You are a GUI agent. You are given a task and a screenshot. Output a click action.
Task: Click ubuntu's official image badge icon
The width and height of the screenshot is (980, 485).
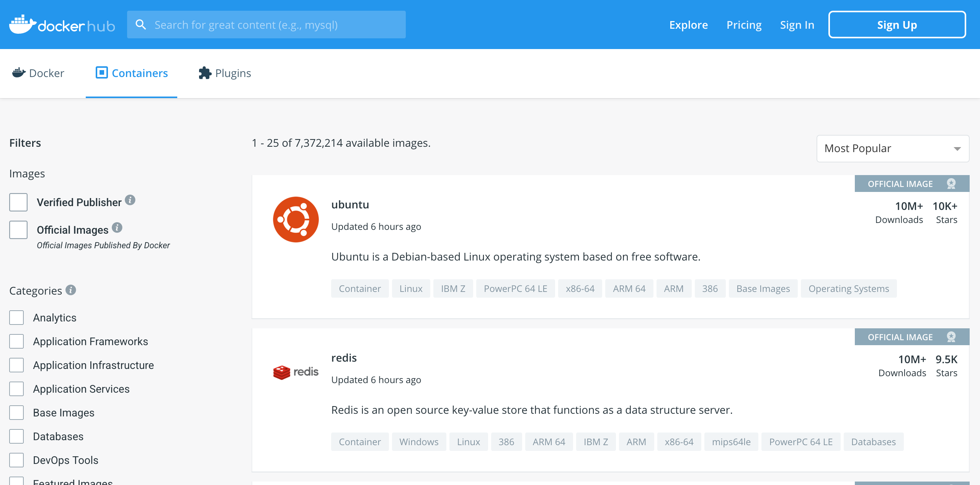(951, 184)
